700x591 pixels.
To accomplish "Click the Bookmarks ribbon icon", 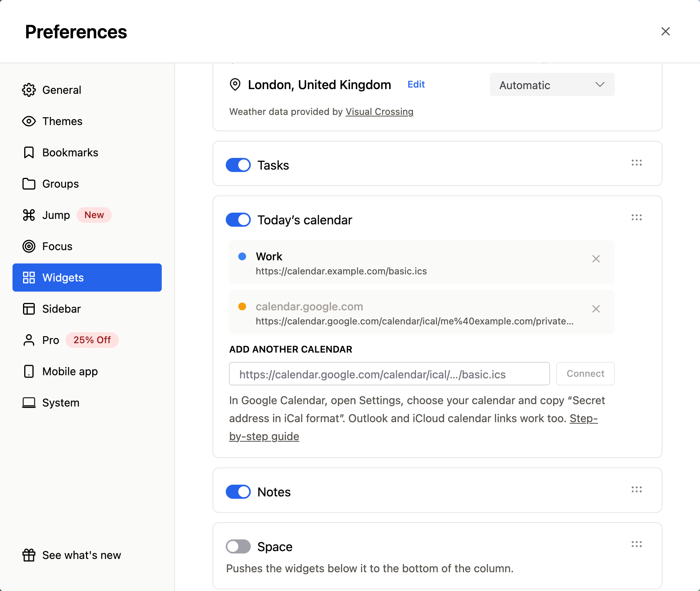I will [x=29, y=152].
